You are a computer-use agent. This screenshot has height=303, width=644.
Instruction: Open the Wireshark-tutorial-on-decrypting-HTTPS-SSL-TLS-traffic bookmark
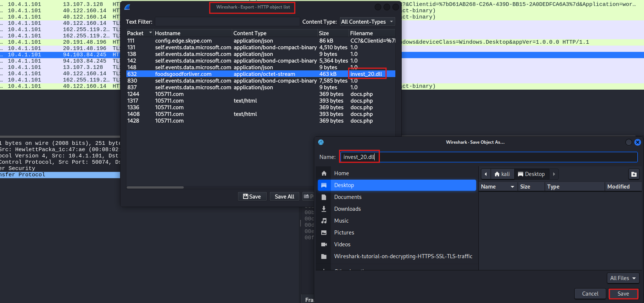(x=397, y=256)
